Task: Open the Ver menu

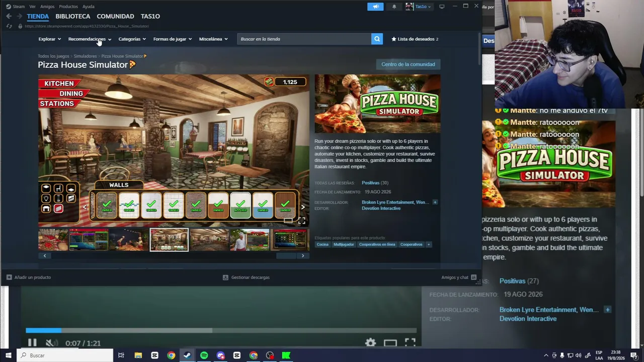Action: (x=33, y=7)
